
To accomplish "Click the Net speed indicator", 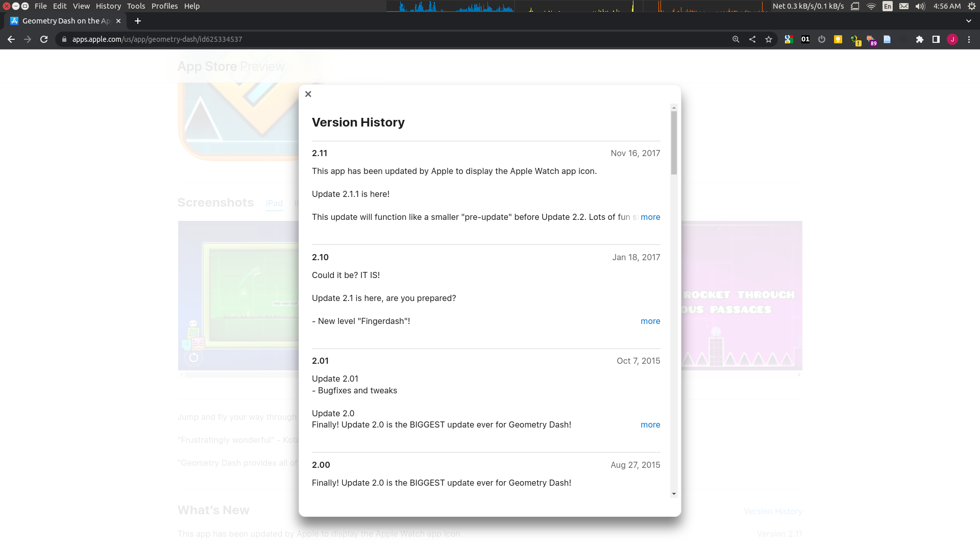I will click(808, 6).
